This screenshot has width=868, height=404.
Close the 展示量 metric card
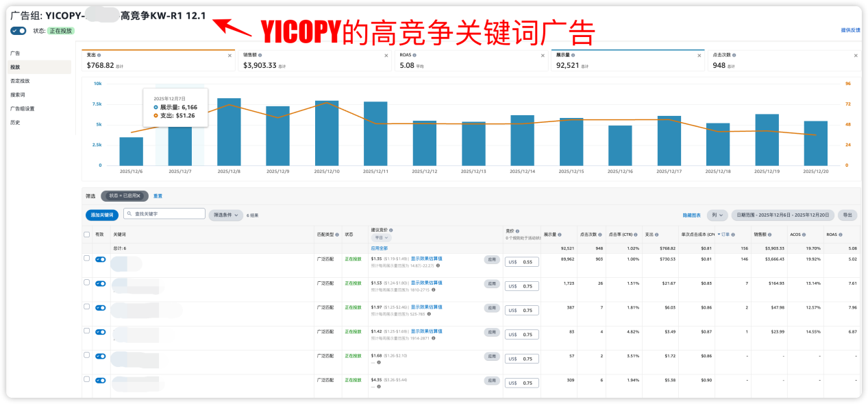699,56
